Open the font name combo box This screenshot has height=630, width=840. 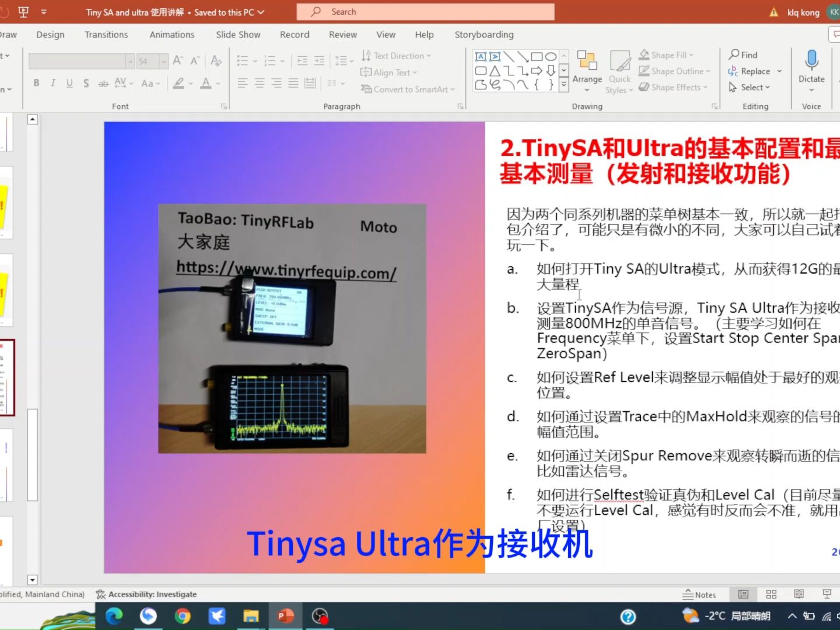pos(82,61)
